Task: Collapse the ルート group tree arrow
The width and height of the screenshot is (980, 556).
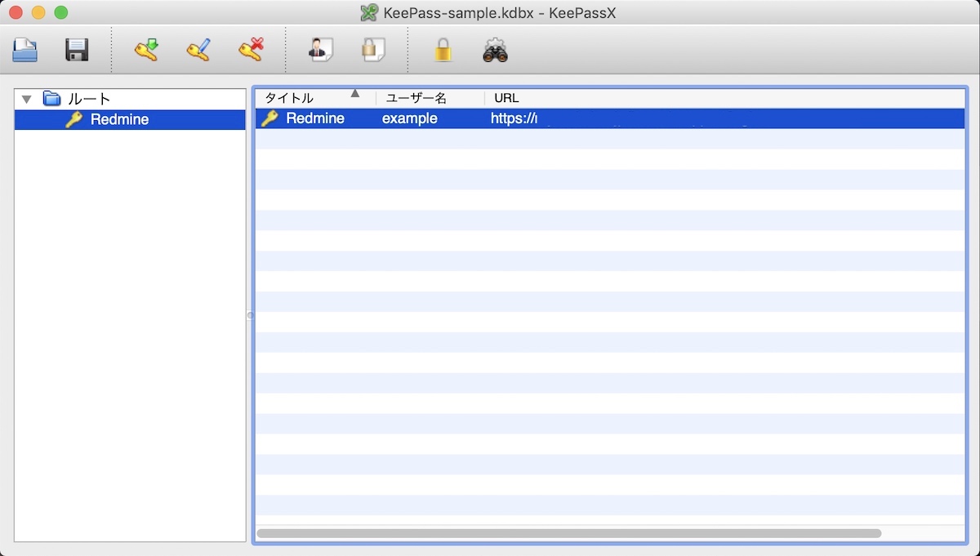Action: [27, 100]
